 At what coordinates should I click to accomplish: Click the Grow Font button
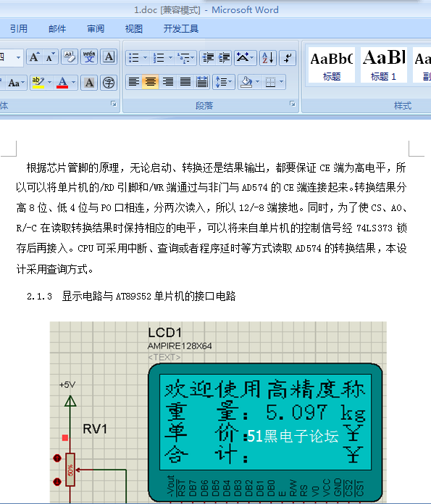[x=35, y=57]
